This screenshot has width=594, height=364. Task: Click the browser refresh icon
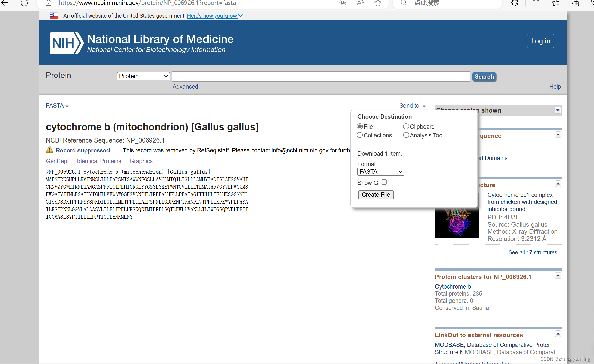click(x=24, y=3)
